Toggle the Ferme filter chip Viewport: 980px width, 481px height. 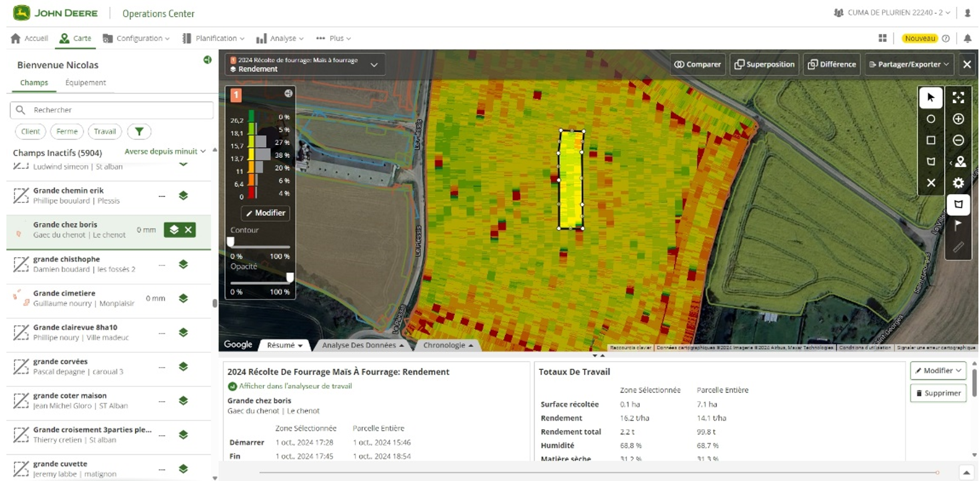67,132
